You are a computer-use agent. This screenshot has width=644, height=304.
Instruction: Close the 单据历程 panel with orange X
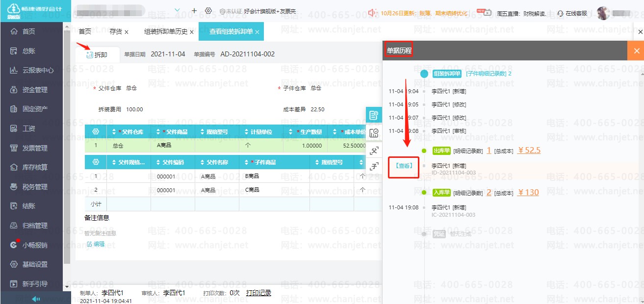[x=636, y=51]
